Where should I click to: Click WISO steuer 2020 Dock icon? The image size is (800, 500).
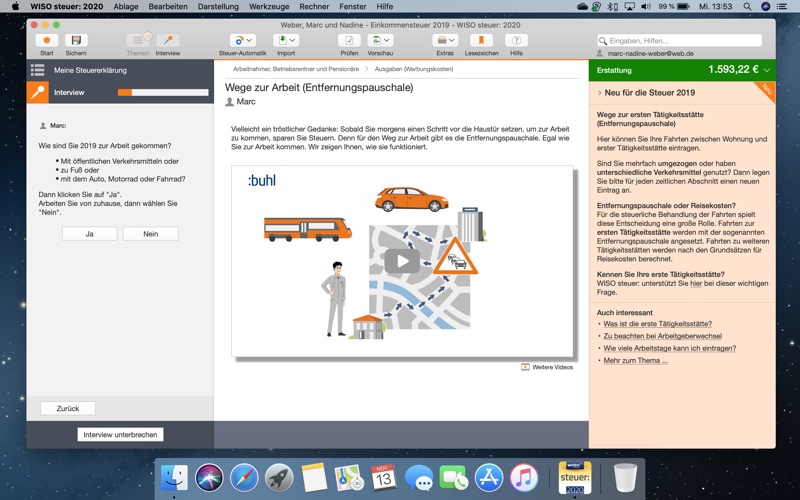(574, 478)
